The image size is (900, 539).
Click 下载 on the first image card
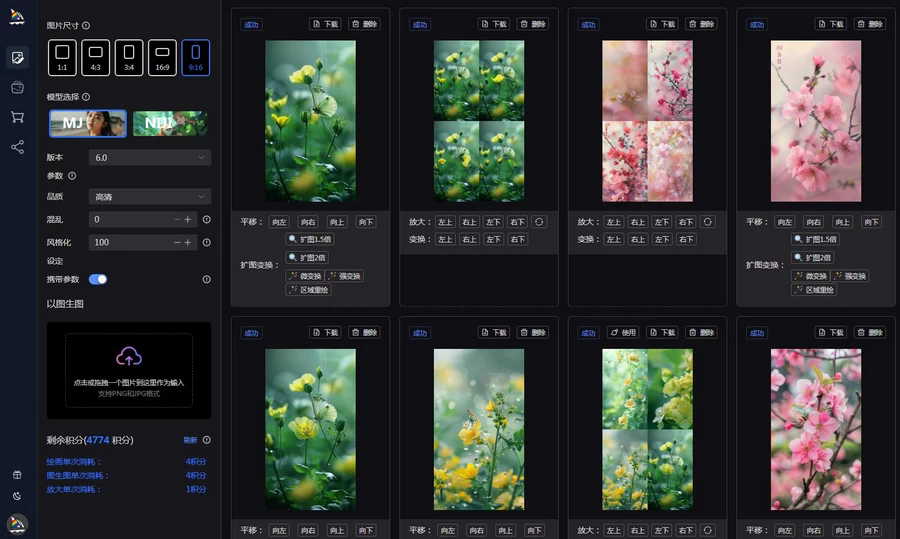tap(325, 24)
